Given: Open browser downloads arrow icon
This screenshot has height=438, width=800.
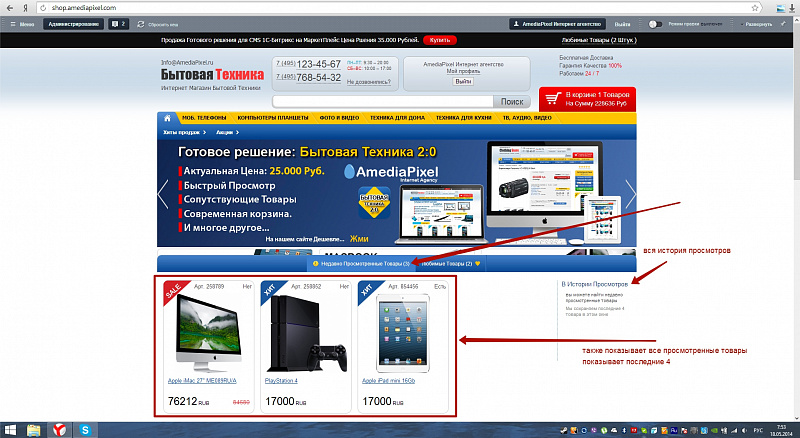Looking at the screenshot, I should (x=792, y=8).
